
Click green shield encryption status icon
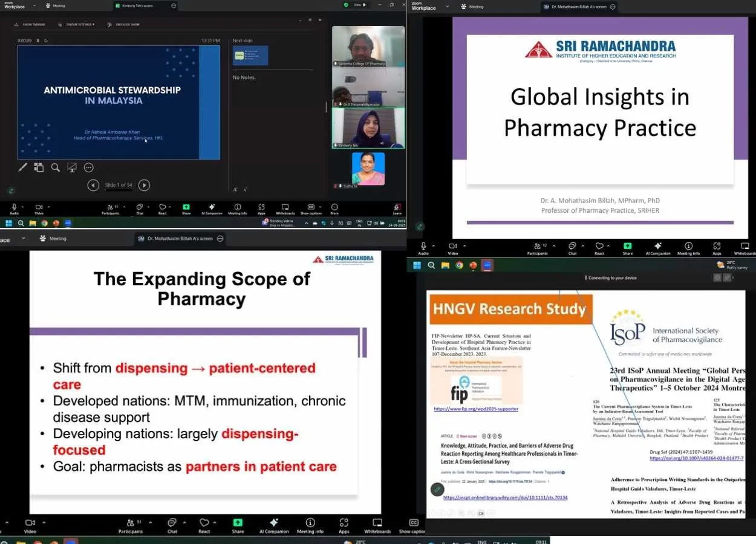(x=346, y=5)
